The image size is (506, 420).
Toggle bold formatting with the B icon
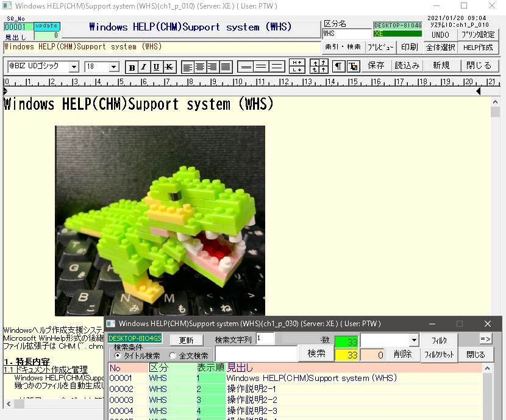click(x=133, y=67)
